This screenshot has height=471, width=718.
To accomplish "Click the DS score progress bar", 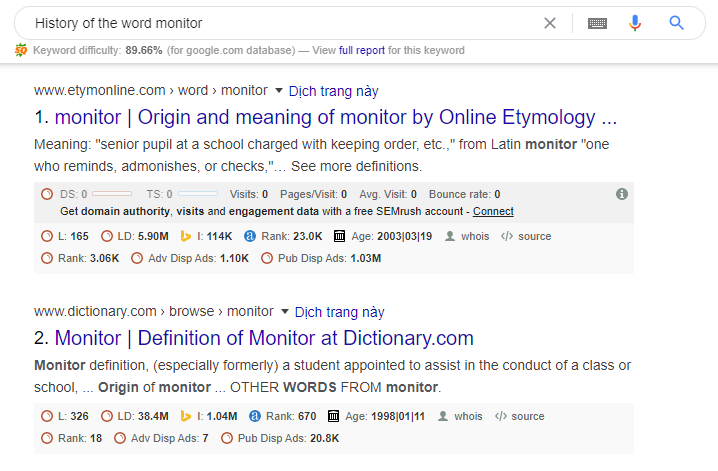I will point(112,194).
